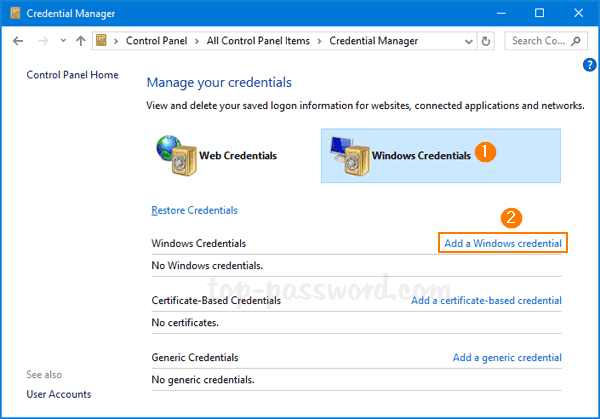
Task: Click the Back navigation arrow
Action: (17, 41)
